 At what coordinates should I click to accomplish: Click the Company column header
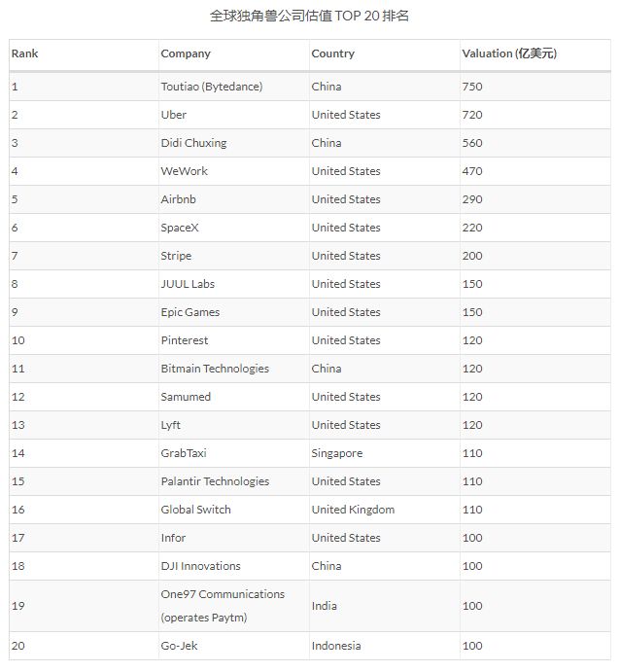coord(186,53)
